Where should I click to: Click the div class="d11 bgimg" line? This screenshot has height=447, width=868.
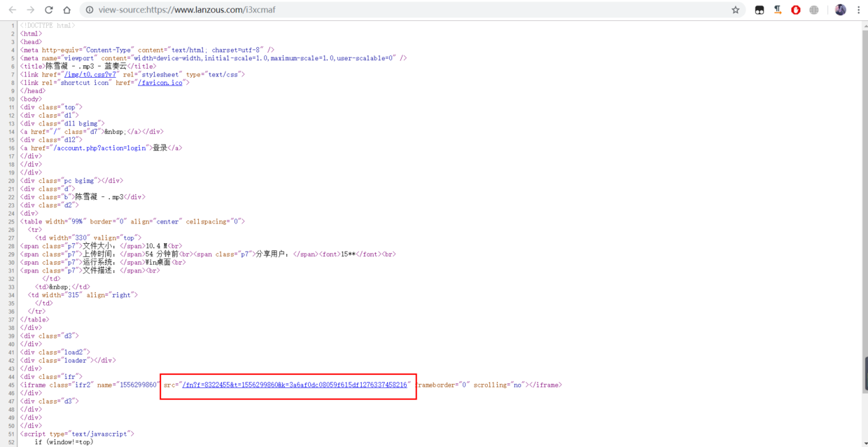tap(63, 123)
